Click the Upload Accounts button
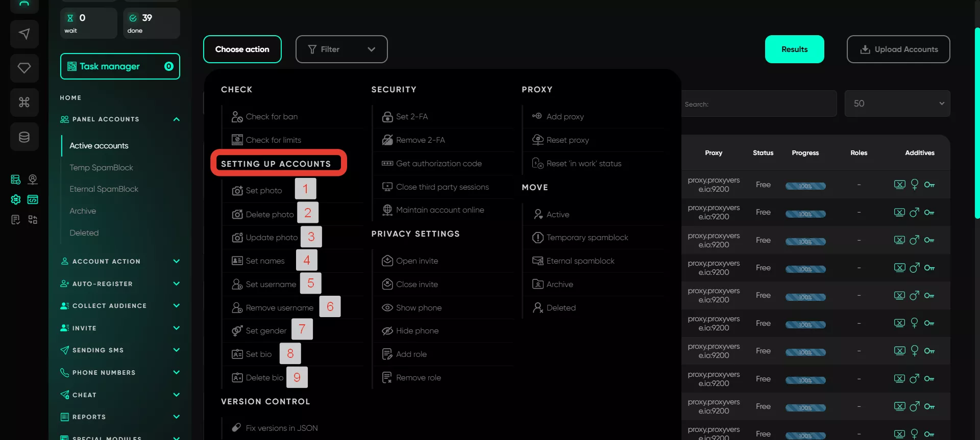 click(x=898, y=49)
